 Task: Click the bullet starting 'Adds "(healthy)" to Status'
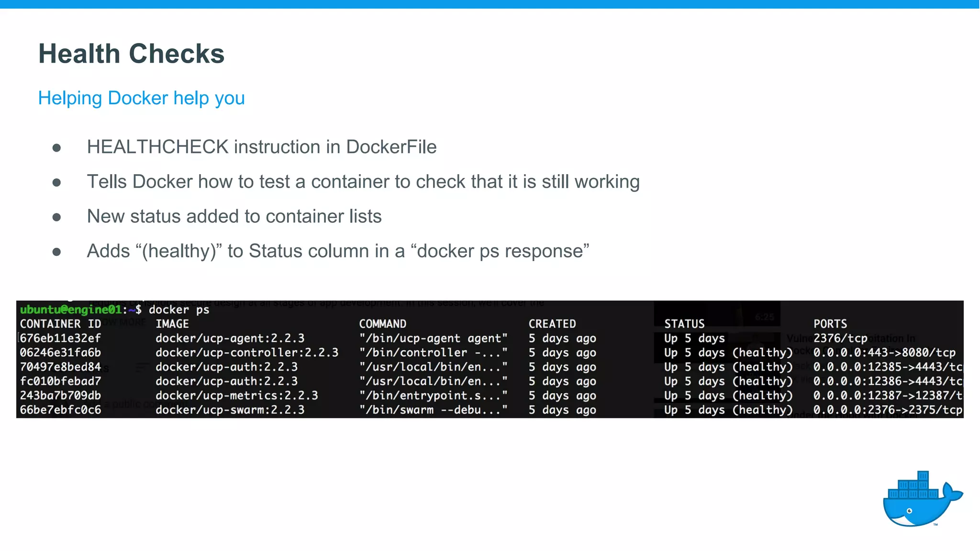tap(338, 251)
